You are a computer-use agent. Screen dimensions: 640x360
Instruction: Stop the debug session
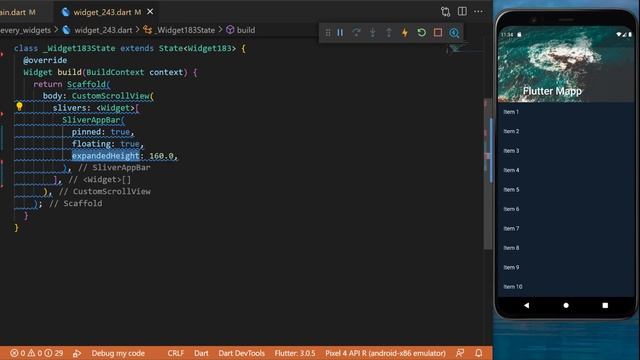click(x=438, y=33)
